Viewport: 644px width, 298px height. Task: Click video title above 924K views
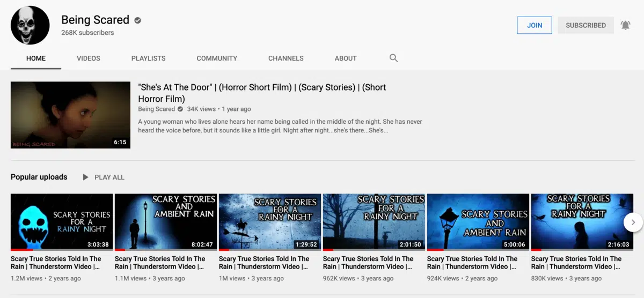(x=472, y=263)
